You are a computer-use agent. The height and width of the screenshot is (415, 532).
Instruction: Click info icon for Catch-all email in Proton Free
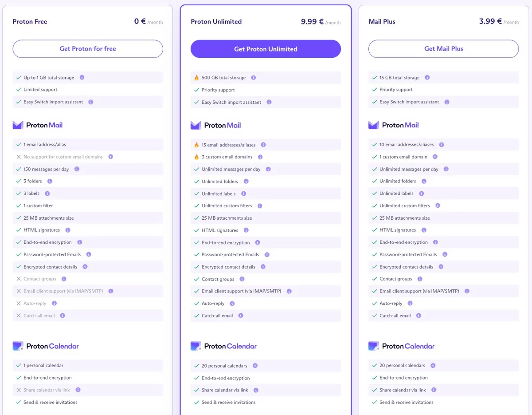(x=63, y=316)
